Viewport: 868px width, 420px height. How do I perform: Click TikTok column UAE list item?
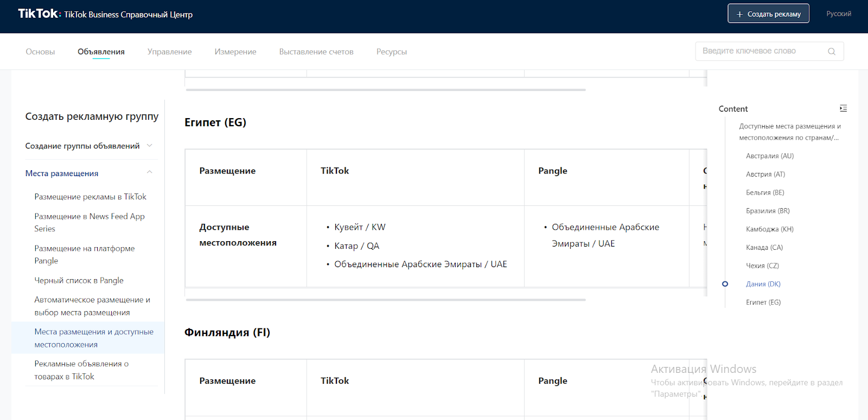click(x=420, y=264)
